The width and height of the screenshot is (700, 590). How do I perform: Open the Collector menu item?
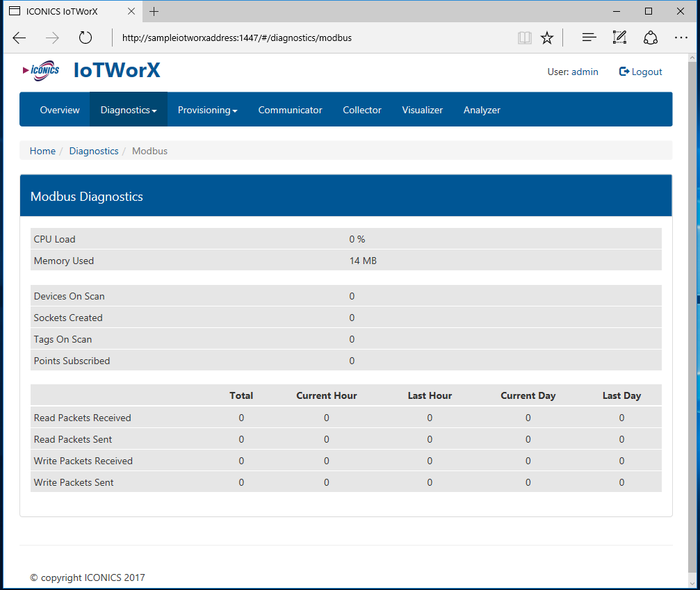point(362,110)
